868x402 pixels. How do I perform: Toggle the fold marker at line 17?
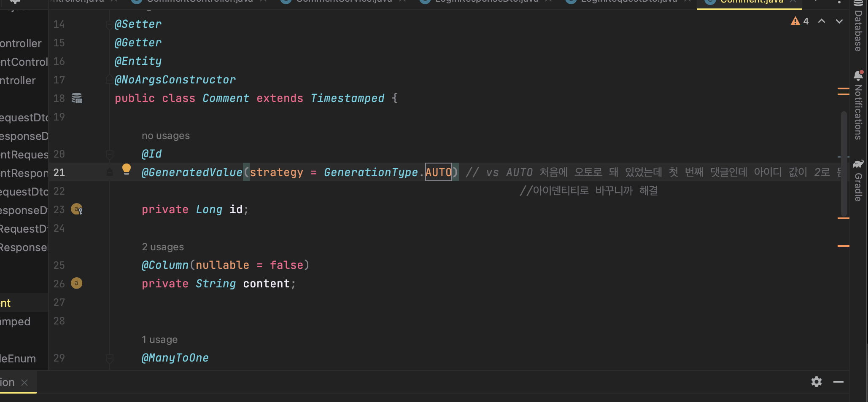coord(109,80)
